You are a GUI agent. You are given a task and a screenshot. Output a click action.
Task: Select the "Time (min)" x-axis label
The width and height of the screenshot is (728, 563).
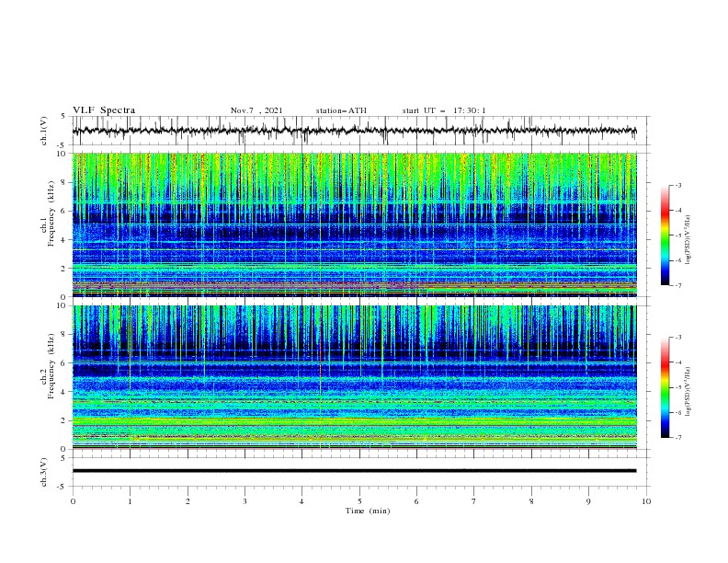pos(368,511)
